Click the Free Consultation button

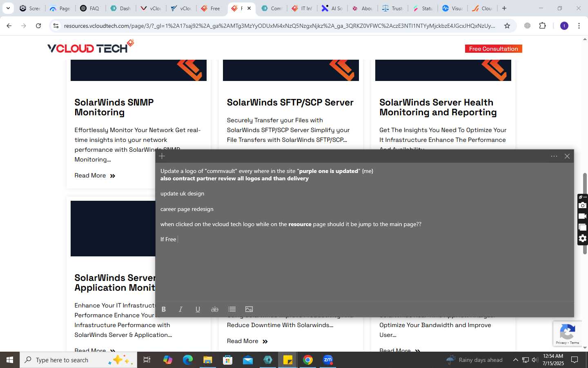tap(493, 49)
